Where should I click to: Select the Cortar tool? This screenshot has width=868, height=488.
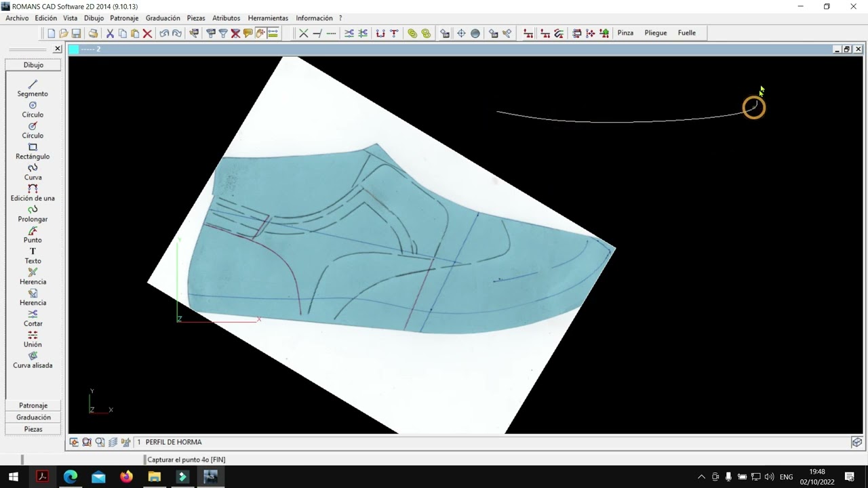[x=33, y=319]
